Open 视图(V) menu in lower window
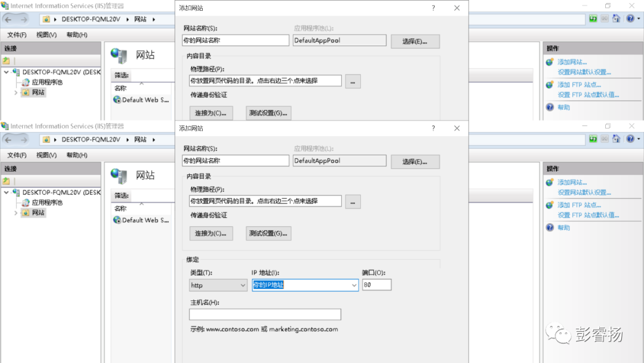 pyautogui.click(x=47, y=155)
